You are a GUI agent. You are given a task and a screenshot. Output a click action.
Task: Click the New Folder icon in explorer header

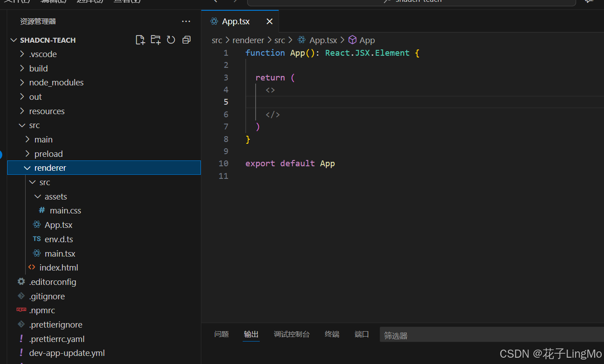155,40
